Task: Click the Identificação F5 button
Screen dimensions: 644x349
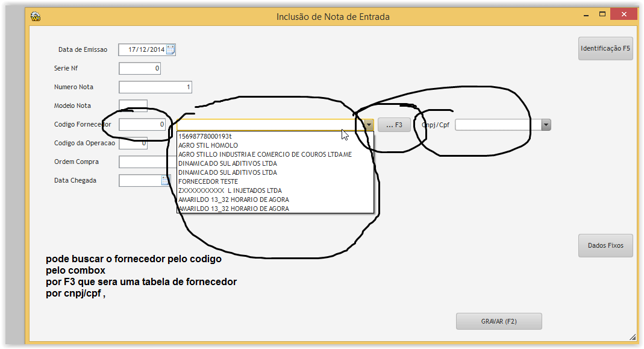Action: [605, 48]
